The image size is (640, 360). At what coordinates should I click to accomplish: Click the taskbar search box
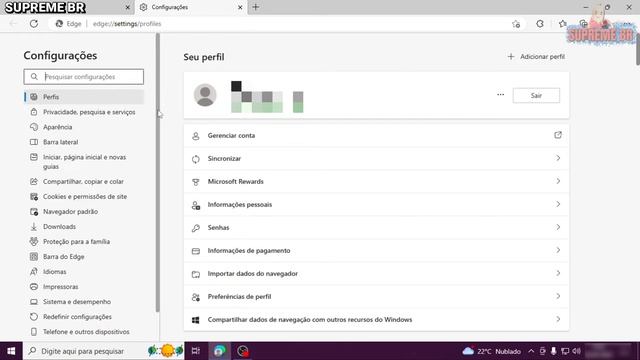pyautogui.click(x=104, y=351)
